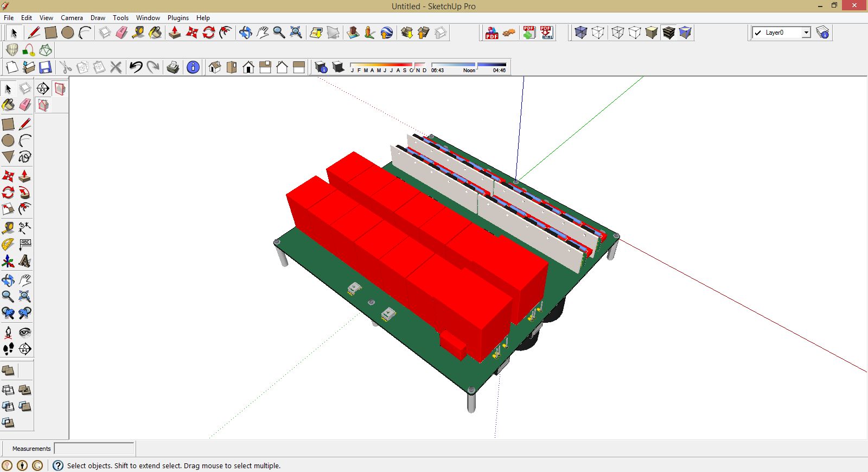
Task: Click the "Noon" label on time slider
Action: 469,71
